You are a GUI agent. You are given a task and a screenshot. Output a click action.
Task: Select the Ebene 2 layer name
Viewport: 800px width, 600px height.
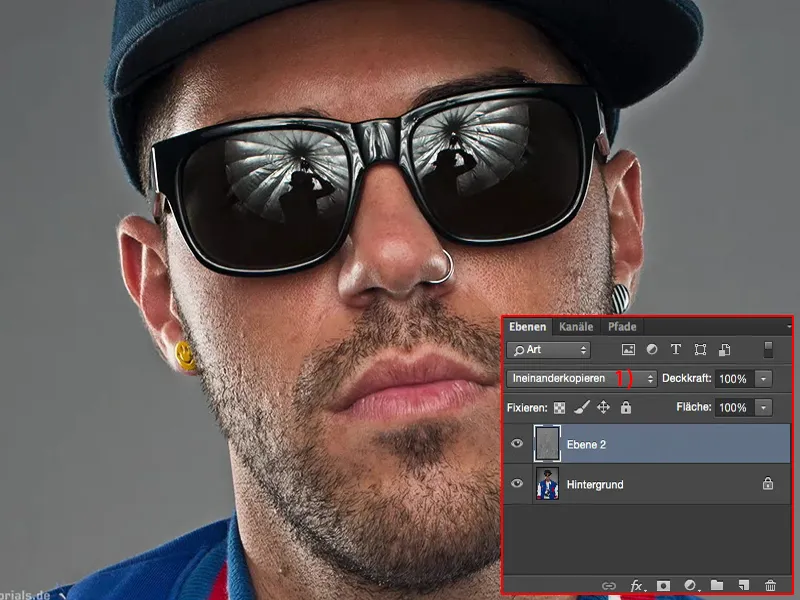[586, 444]
